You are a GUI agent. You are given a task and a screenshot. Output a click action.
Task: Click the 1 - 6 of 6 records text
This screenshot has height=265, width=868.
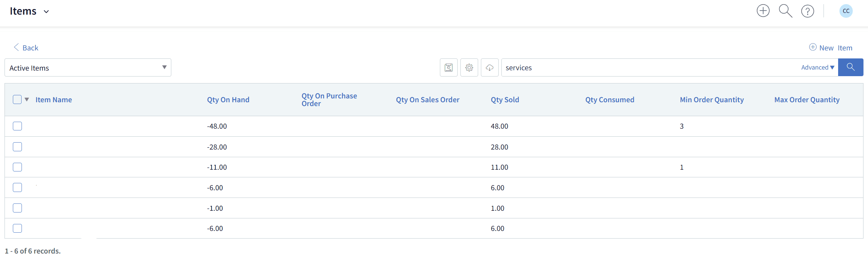point(33,251)
